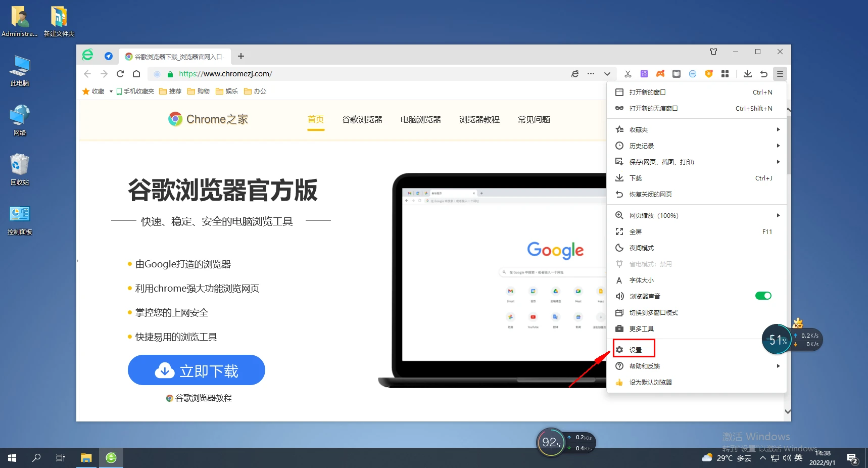Click the favorites star bookmark button
The width and height of the screenshot is (868, 468).
tap(93, 91)
